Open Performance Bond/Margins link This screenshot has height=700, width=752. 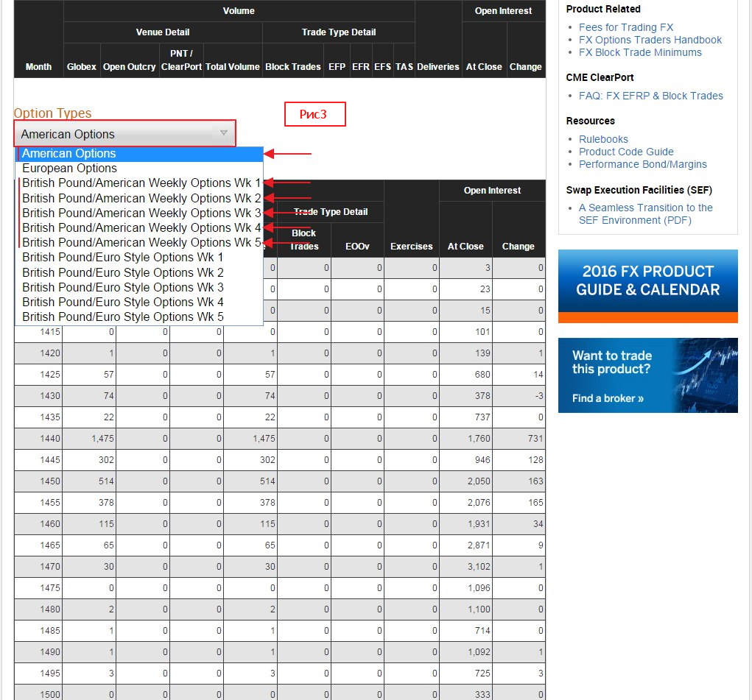[x=643, y=164]
